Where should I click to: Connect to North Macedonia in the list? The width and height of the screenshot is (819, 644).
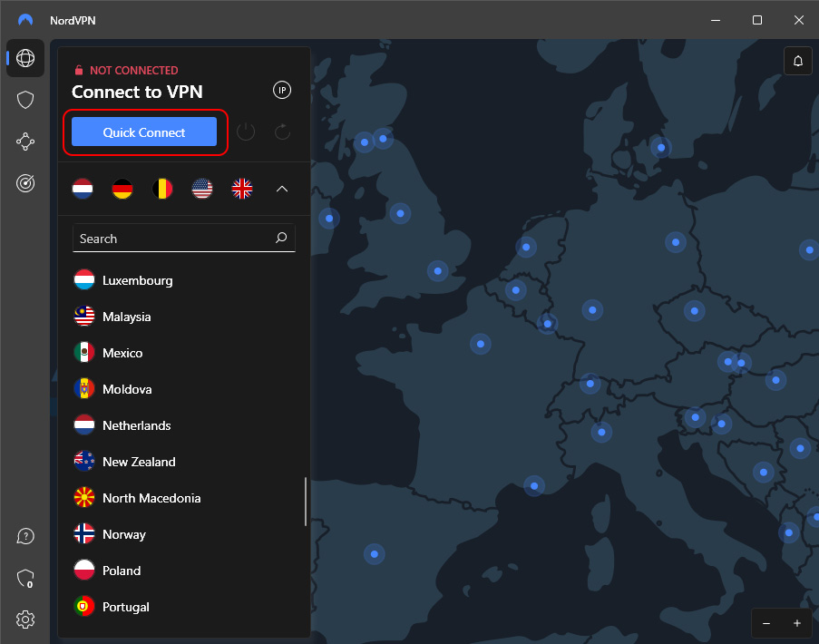[184, 498]
